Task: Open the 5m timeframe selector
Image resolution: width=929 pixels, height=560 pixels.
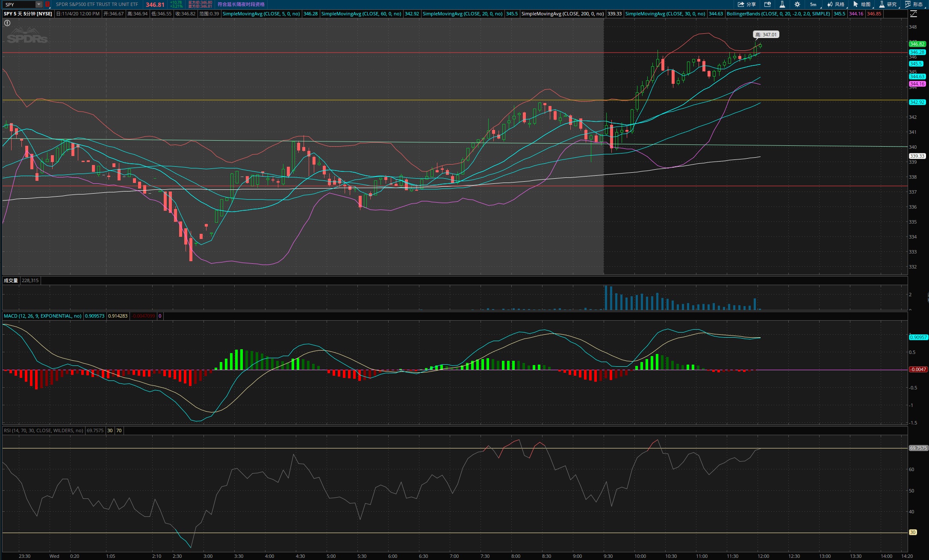Action: [813, 4]
